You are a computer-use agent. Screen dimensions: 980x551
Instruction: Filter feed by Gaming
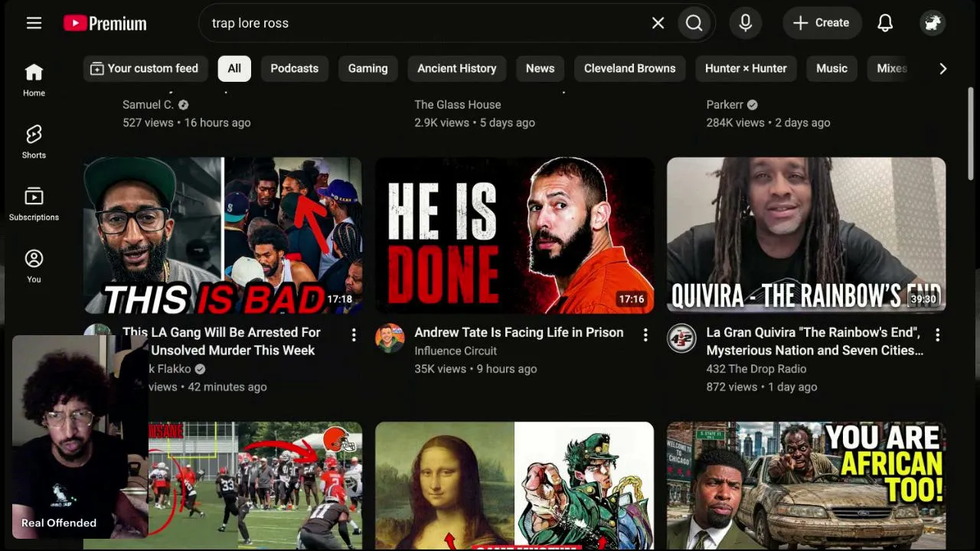click(367, 68)
